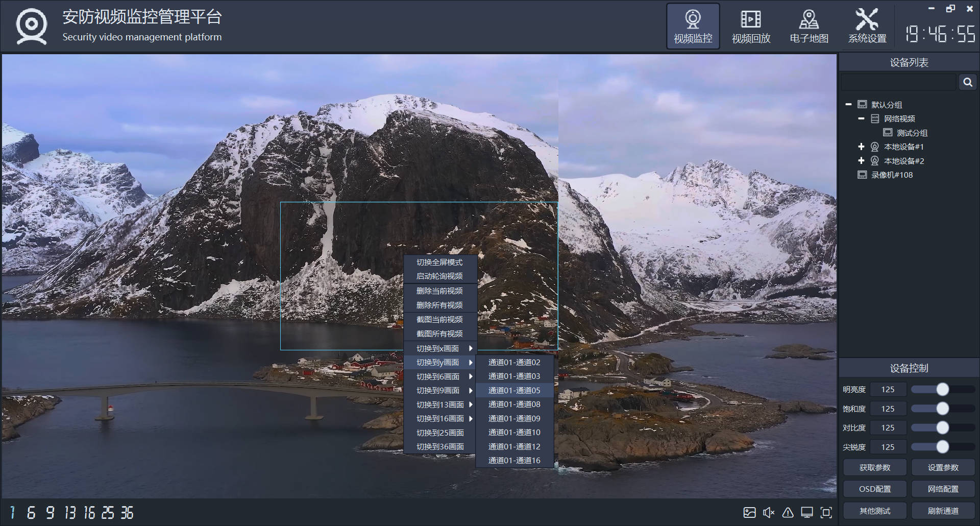Choose 截图当前视频 in context menu
980x526 pixels.
(440, 319)
